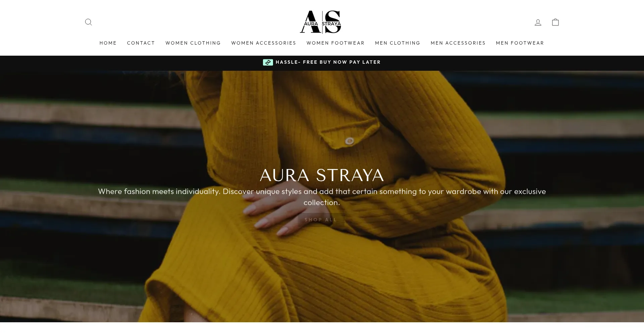Click the hero tagline about fashion individuality
Viewport: 644px width, 333px height.
[322, 197]
